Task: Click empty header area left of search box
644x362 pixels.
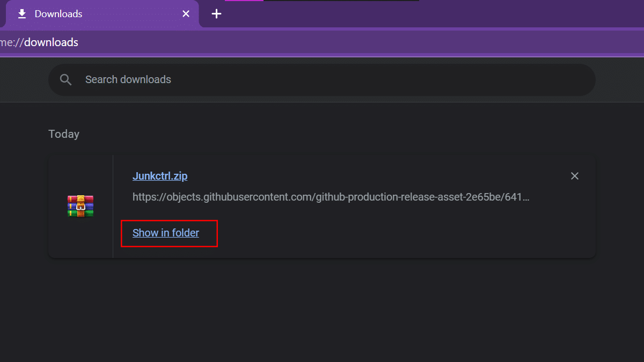Action: point(24,80)
